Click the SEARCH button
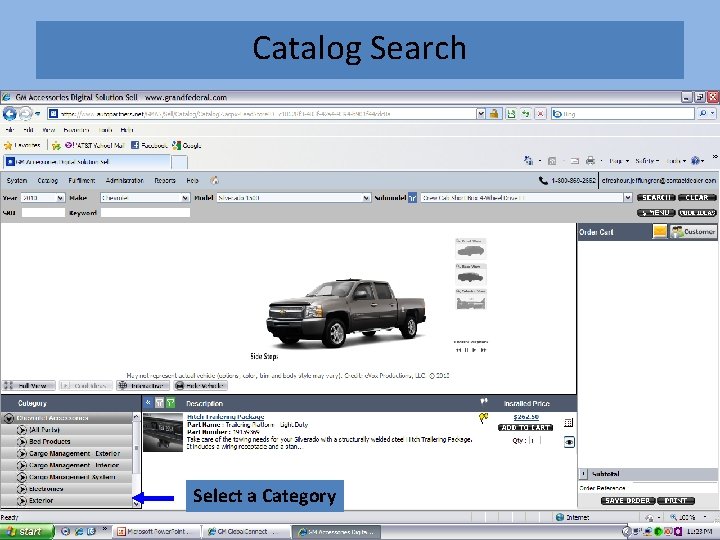Screen dimensions: 720x540 click(x=656, y=197)
